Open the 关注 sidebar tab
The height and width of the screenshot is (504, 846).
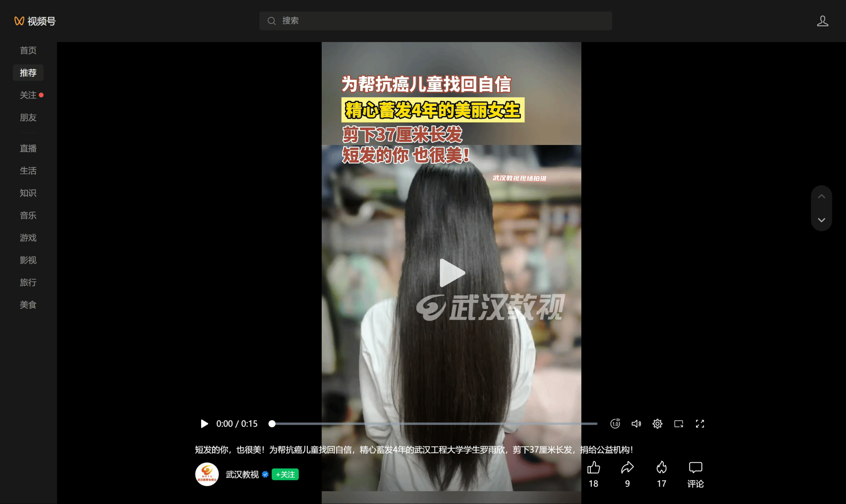coord(28,95)
